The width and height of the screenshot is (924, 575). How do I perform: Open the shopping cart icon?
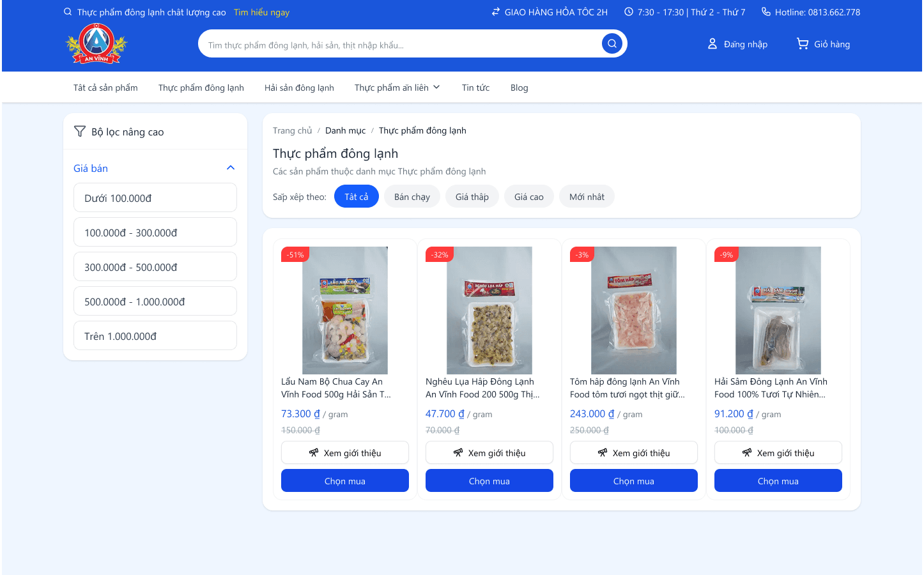point(803,43)
